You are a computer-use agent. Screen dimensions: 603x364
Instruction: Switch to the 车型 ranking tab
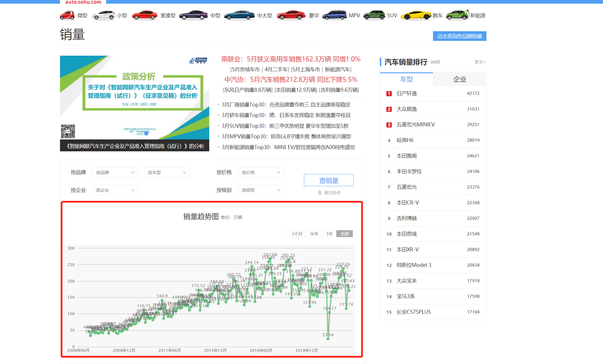coord(407,79)
